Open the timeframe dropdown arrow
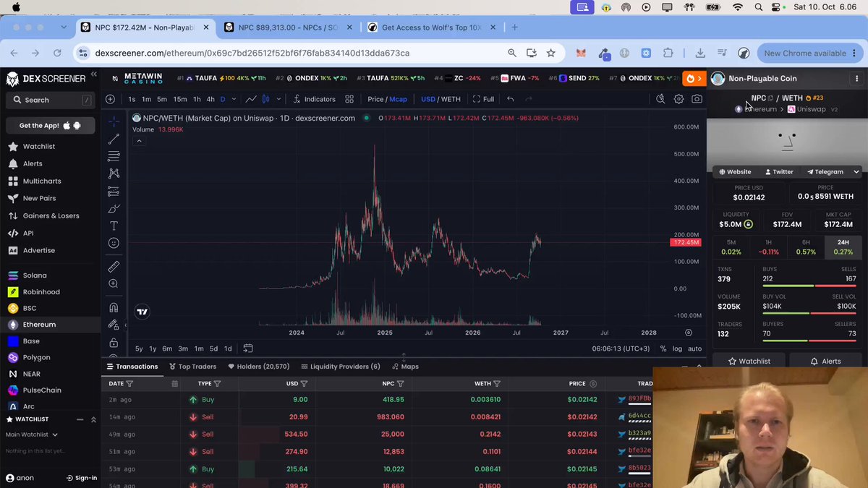868x488 pixels. tap(234, 99)
